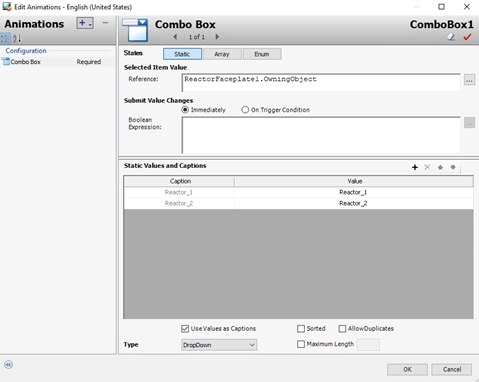Click the clear animation eraser icon
479x382 pixels.
tap(451, 37)
